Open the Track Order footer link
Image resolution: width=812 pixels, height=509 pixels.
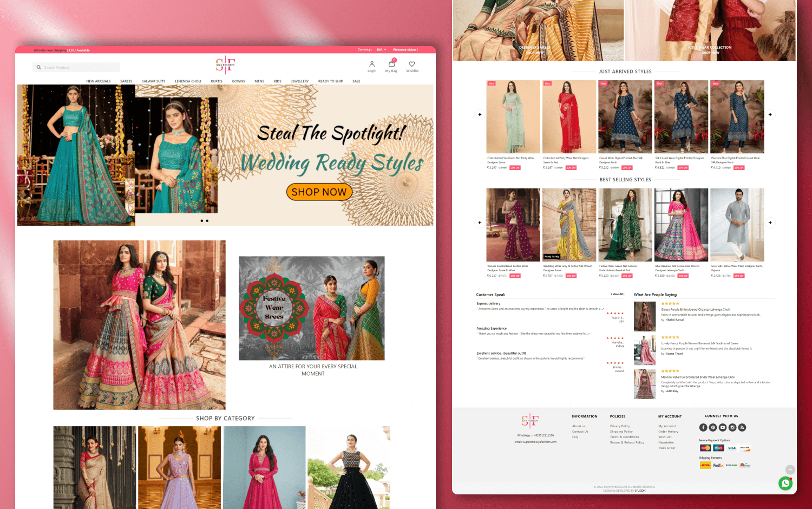coord(666,448)
